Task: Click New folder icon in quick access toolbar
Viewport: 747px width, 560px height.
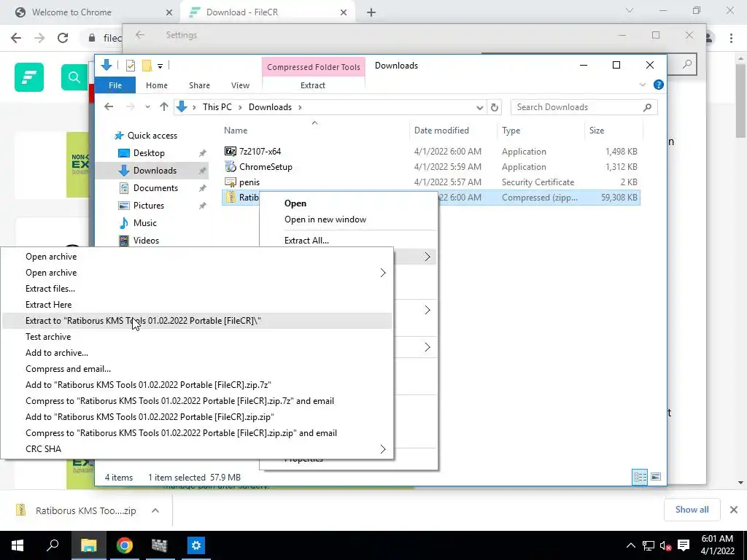Action: tap(147, 66)
